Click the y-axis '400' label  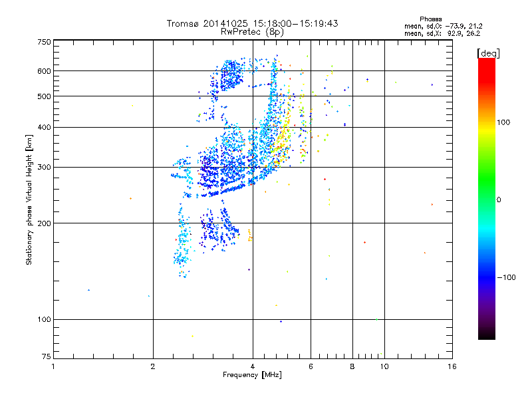point(44,127)
